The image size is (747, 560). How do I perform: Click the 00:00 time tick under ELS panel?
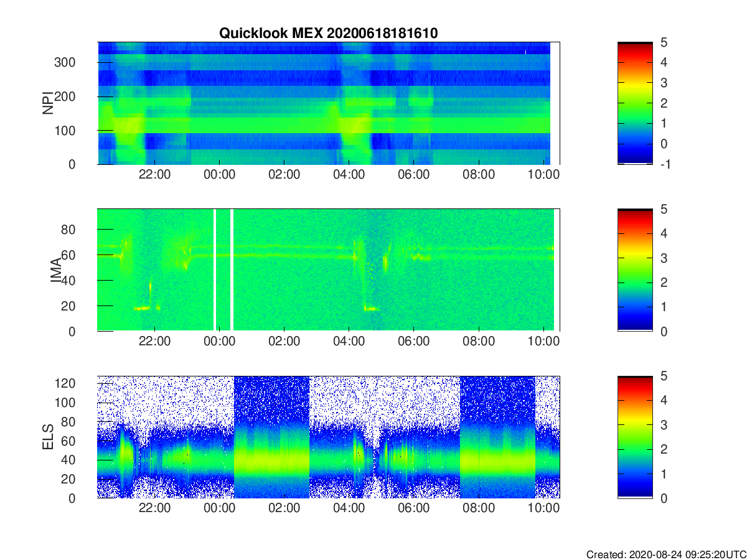[219, 508]
